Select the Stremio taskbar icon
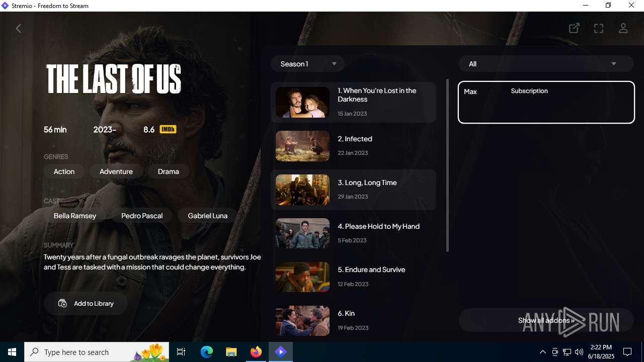This screenshot has height=362, width=644. click(281, 352)
